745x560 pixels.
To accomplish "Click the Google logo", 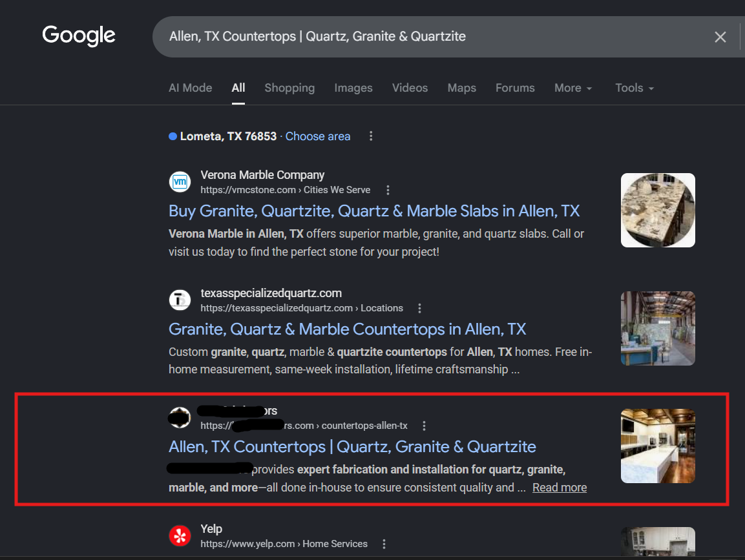I will point(79,36).
